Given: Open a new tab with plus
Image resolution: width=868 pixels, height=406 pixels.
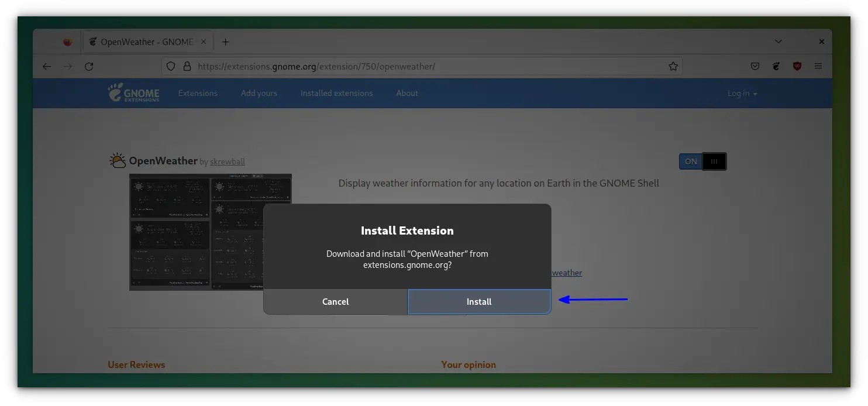Looking at the screenshot, I should [x=226, y=42].
